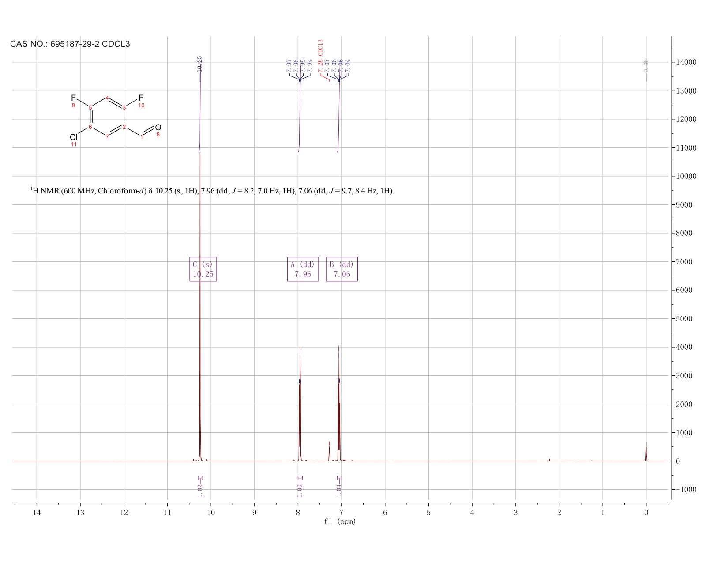This screenshot has height=563, width=728.
Task: Click the C (s) 10.25 multiplet box
Action: (203, 269)
